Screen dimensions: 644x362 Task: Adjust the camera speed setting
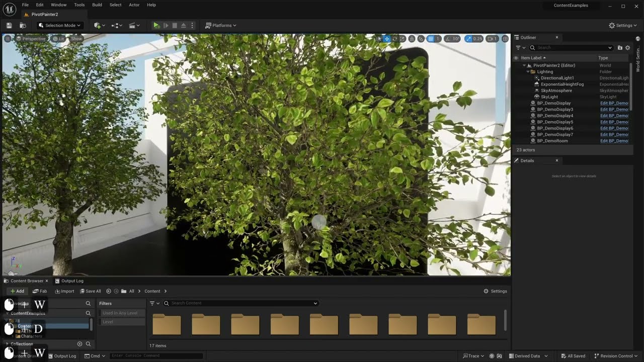tap(492, 39)
